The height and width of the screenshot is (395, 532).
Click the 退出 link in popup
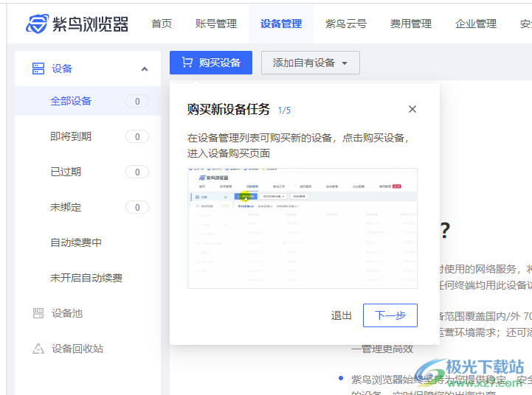tap(342, 315)
